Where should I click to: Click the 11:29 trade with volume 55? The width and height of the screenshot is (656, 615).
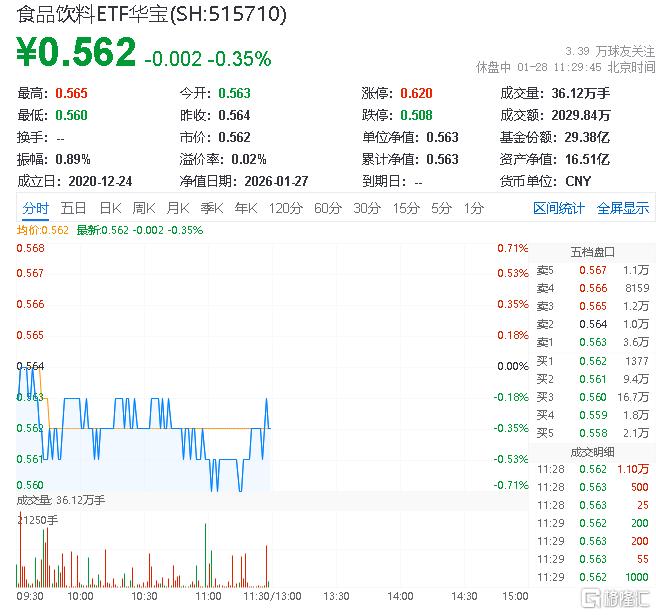pos(593,559)
